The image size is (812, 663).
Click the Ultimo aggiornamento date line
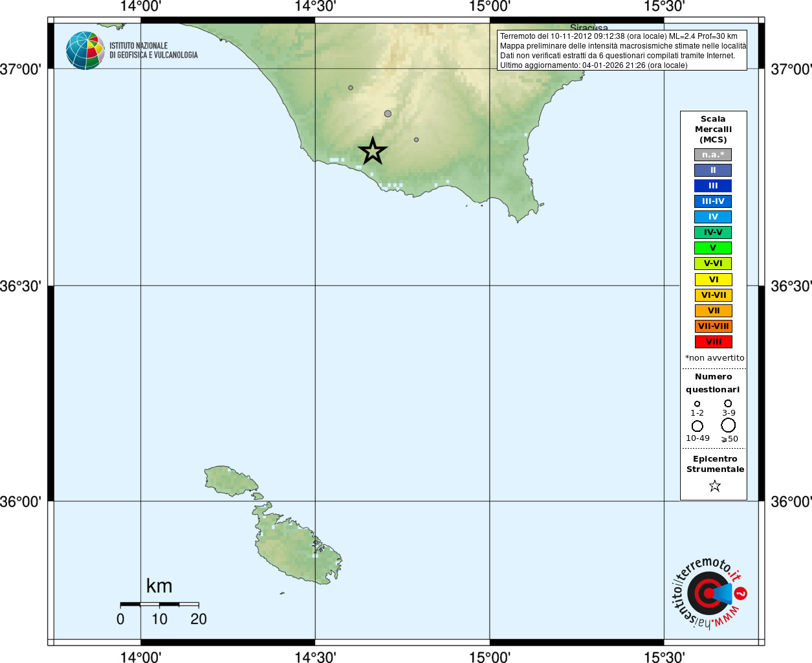[593, 65]
